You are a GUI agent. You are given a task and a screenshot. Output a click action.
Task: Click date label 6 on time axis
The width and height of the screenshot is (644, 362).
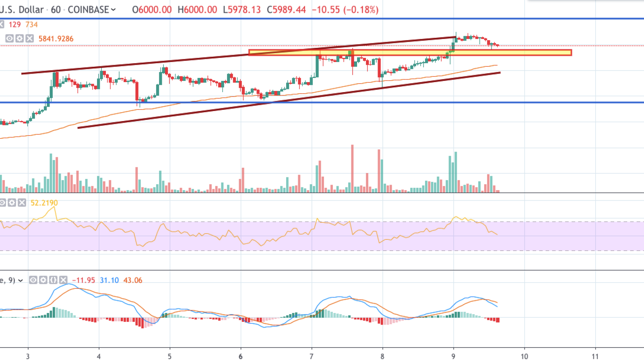(x=240, y=356)
